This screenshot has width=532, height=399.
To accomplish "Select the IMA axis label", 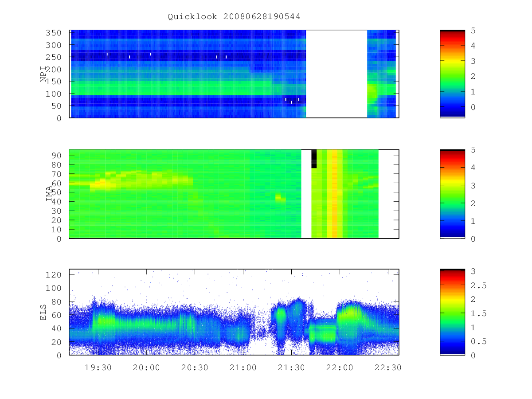I will (x=50, y=194).
